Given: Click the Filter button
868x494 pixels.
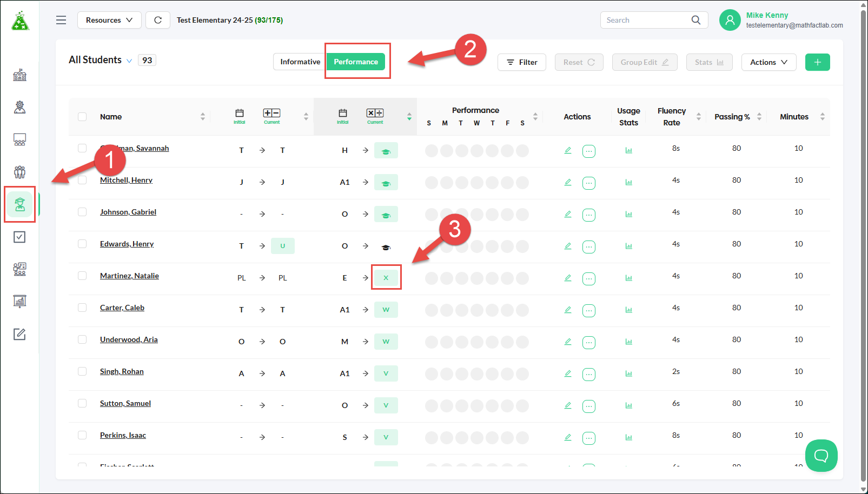Looking at the screenshot, I should tap(522, 62).
